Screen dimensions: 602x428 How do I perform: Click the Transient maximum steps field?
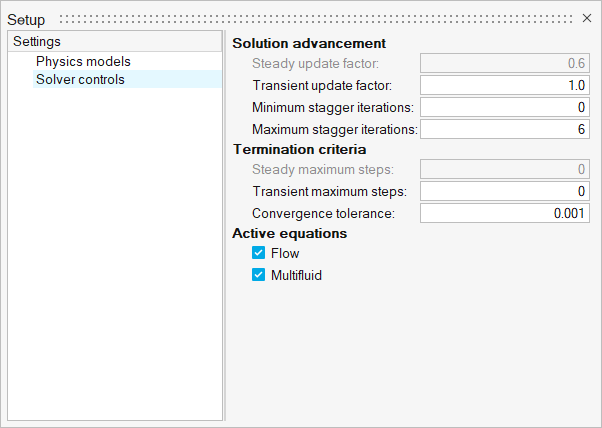(506, 191)
